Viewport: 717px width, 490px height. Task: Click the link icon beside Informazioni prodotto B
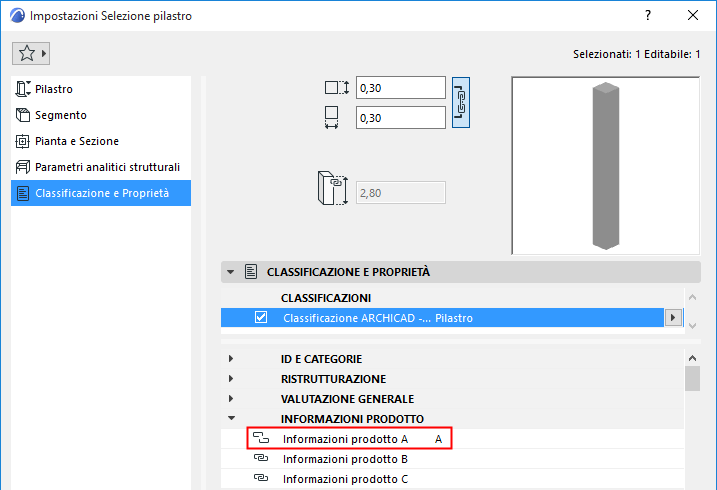[x=261, y=459]
